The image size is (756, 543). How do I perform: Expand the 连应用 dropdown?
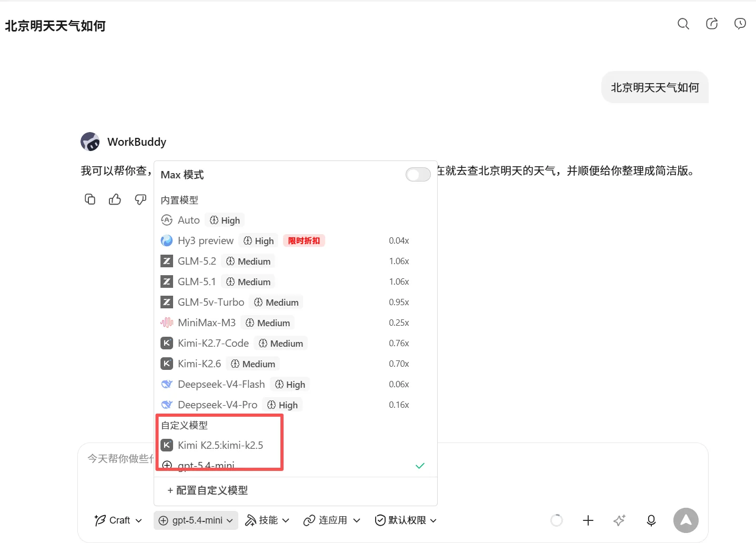[x=332, y=520]
